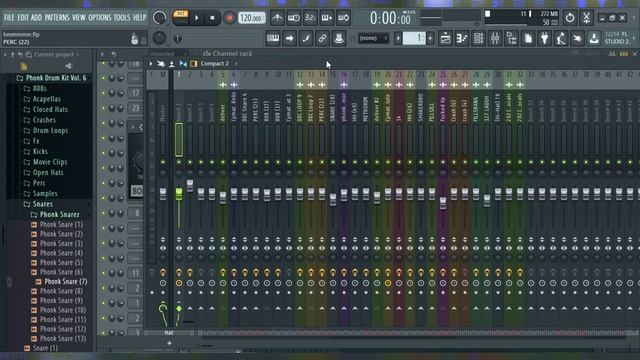The width and height of the screenshot is (640, 360).
Task: Select Phonk Snare (13) sample
Action: [x=63, y=338]
